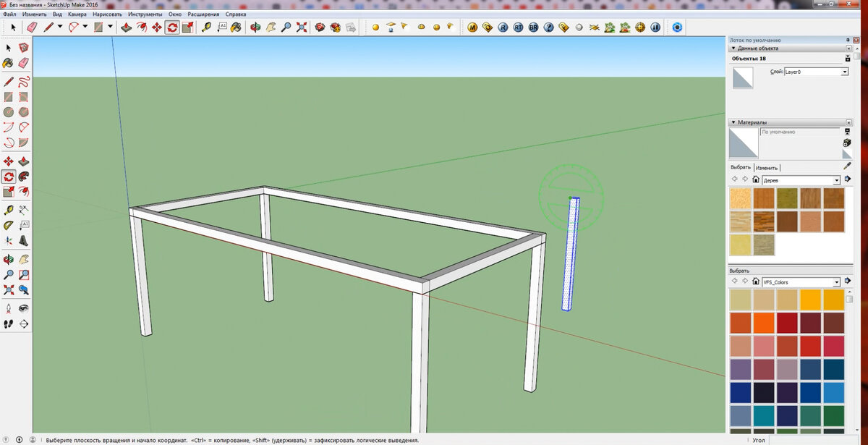Open the Extension Warehouse icon

336,27
